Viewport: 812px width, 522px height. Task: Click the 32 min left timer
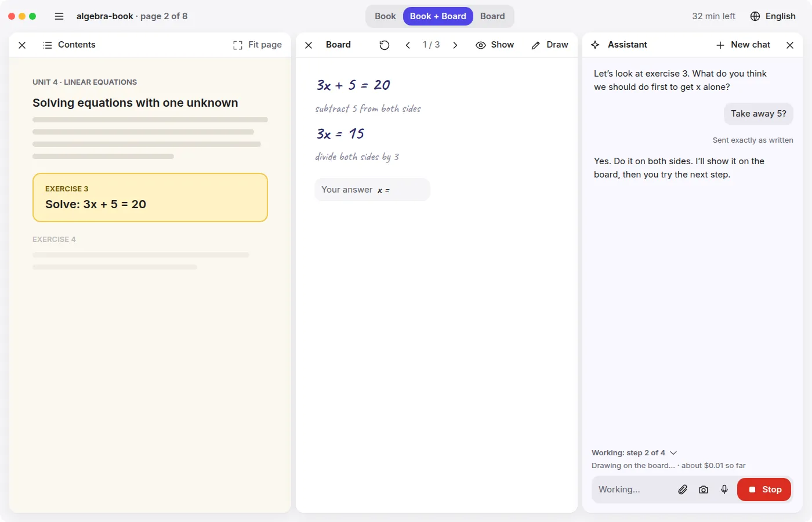coord(713,16)
